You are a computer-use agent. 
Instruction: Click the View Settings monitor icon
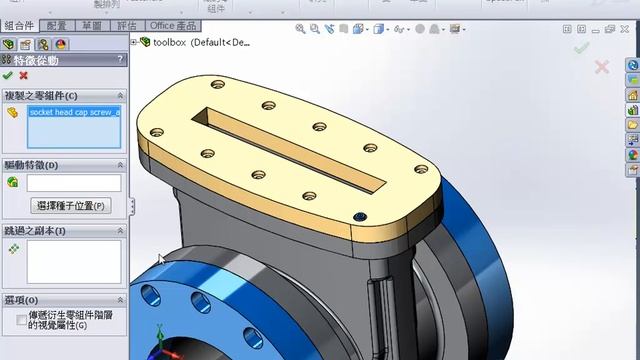[x=455, y=29]
